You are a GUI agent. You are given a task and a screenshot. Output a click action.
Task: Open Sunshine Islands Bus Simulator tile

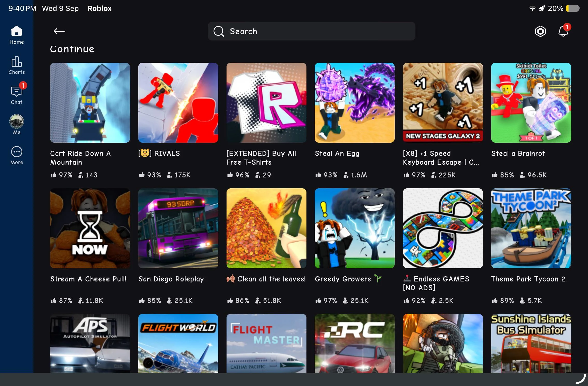(x=531, y=343)
